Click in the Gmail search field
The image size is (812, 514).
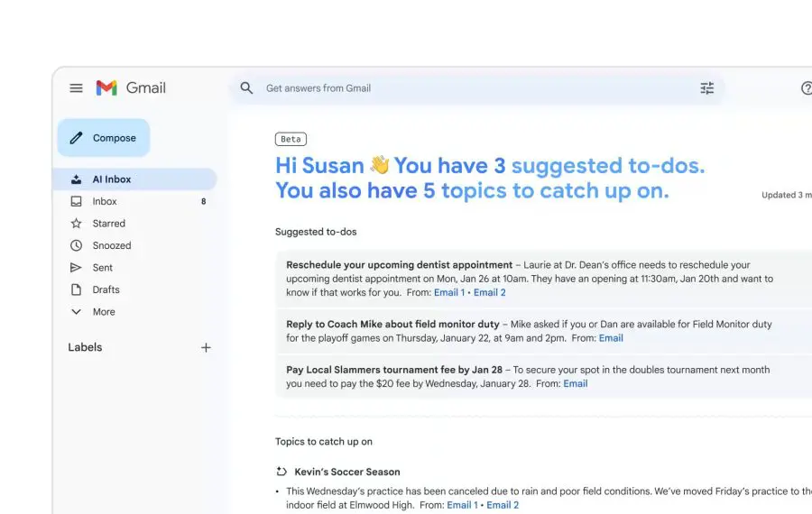tap(469, 88)
